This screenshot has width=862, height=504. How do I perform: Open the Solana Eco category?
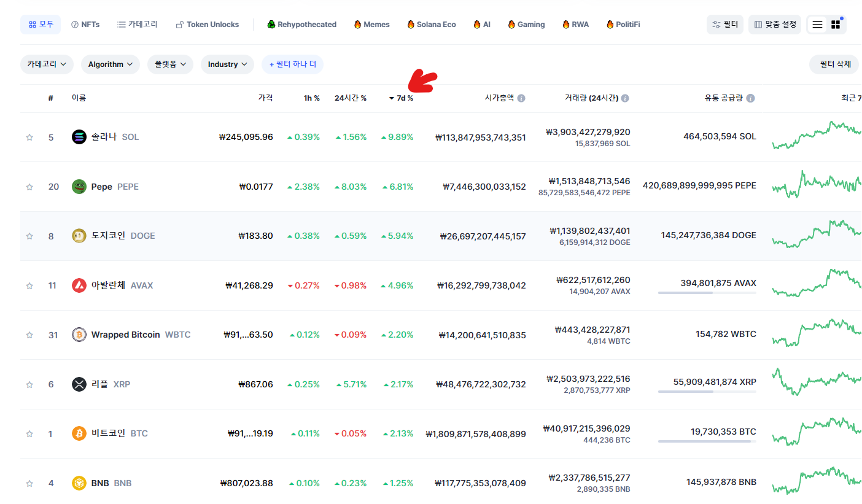pyautogui.click(x=431, y=25)
